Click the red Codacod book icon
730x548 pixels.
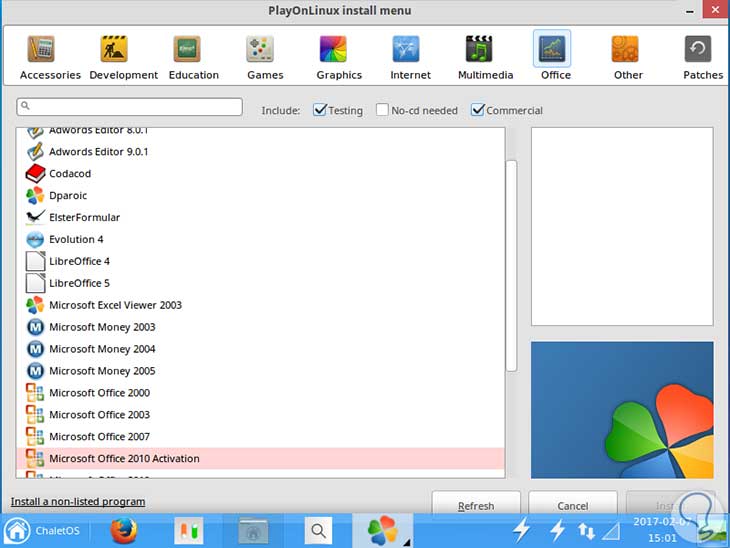click(35, 174)
